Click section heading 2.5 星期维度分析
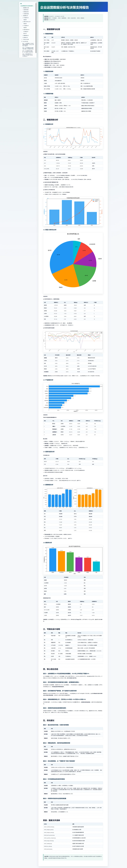 pos(48,485)
